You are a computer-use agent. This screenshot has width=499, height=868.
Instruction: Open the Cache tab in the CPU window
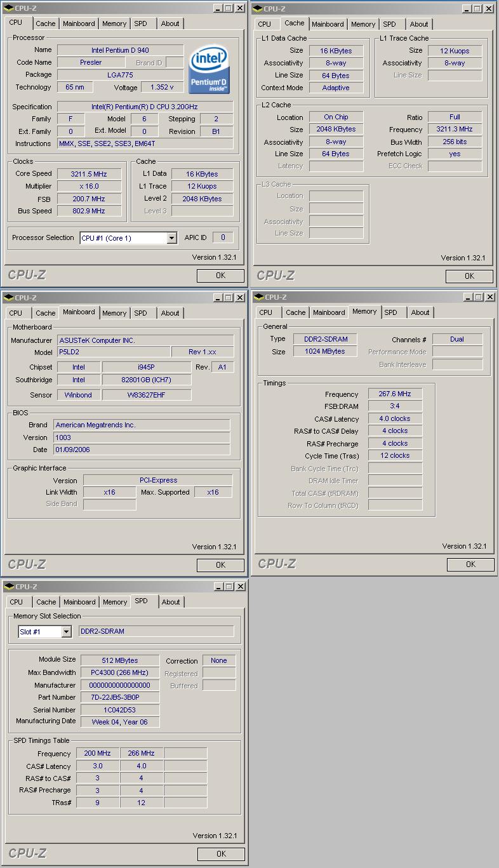coord(45,23)
